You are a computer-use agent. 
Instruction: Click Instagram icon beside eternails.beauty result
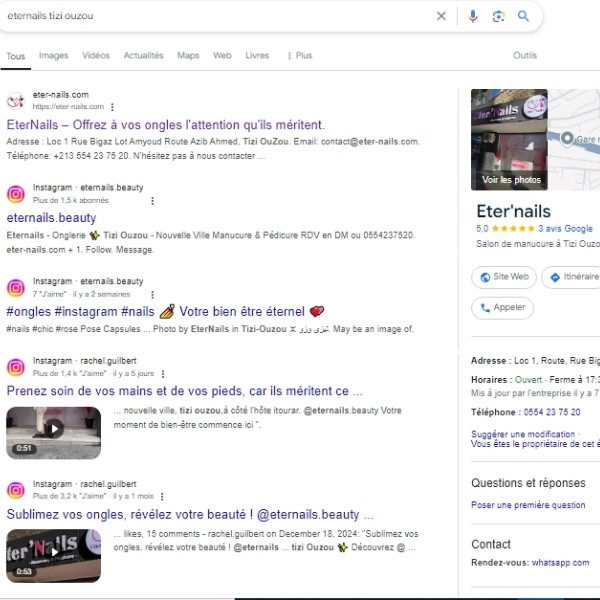[15, 194]
